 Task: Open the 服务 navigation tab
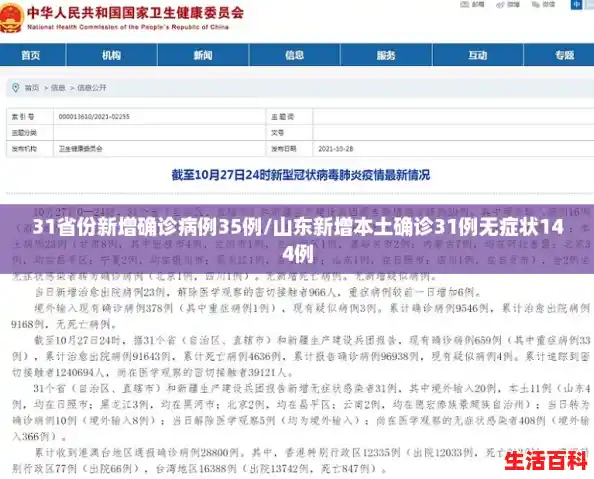(386, 55)
